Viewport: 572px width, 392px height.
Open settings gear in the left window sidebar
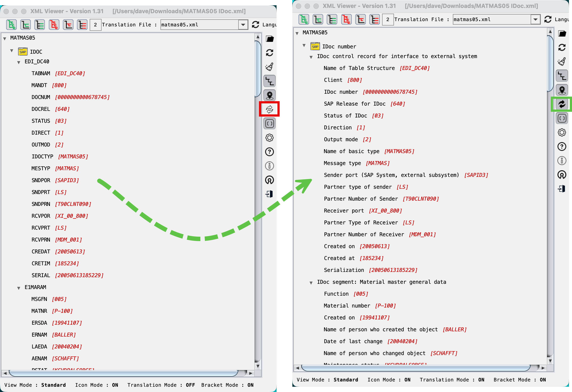click(270, 138)
